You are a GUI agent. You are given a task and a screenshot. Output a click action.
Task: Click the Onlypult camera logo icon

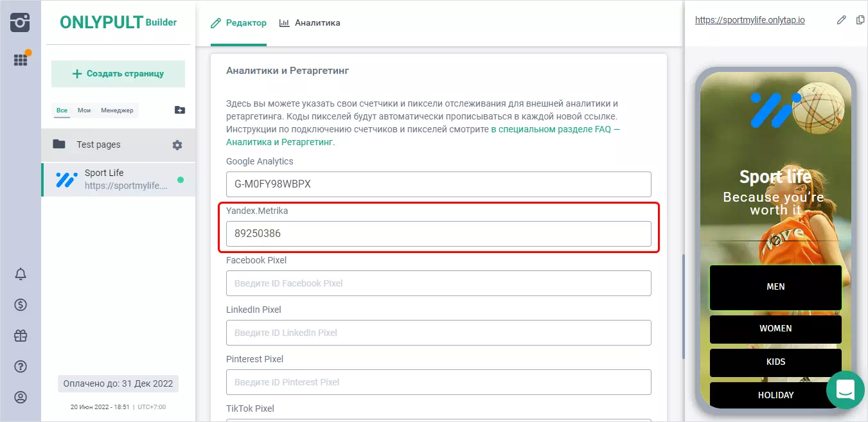click(21, 22)
